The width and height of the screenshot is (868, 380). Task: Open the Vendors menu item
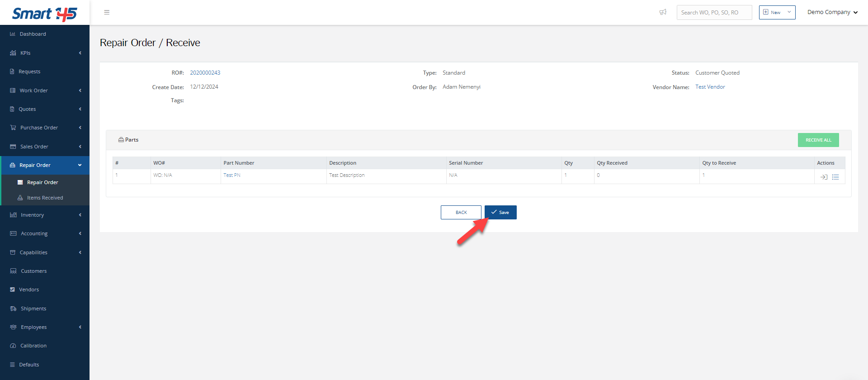(29, 290)
